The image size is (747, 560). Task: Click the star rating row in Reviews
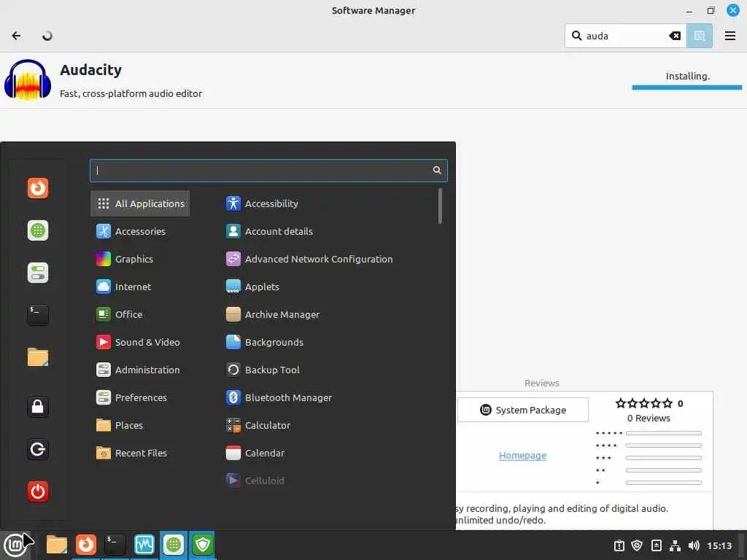(643, 403)
